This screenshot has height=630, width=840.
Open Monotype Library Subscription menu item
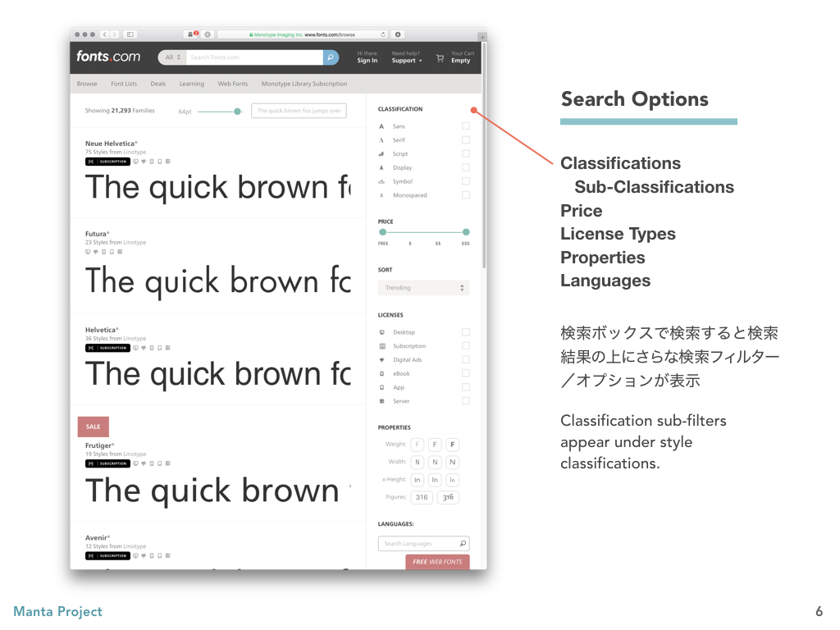[304, 84]
